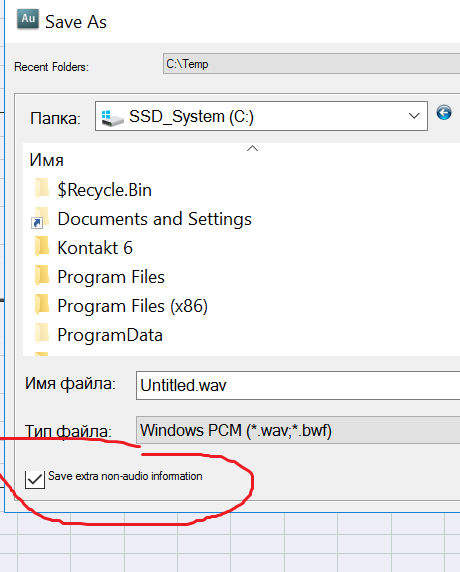
Task: Click the Имя файла label
Action: (x=70, y=384)
